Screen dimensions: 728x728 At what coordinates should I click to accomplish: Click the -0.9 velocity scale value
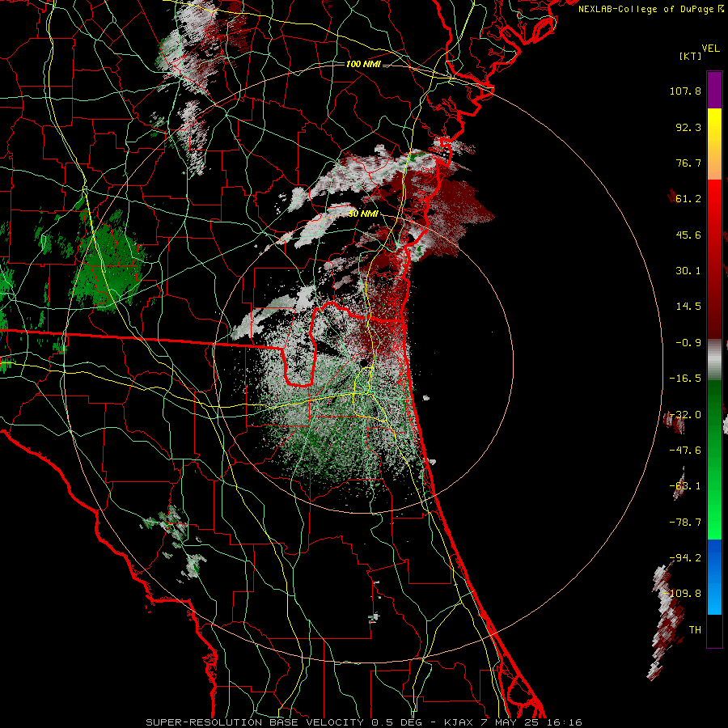688,343
